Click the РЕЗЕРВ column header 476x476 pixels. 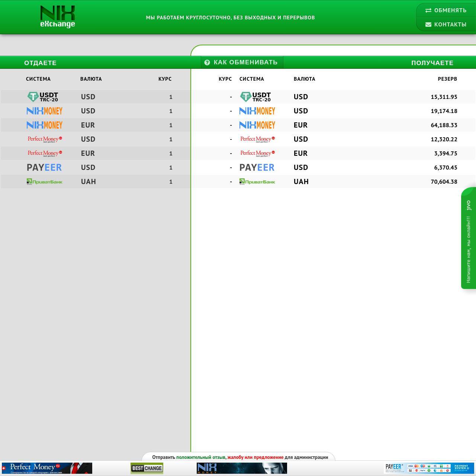pos(447,79)
